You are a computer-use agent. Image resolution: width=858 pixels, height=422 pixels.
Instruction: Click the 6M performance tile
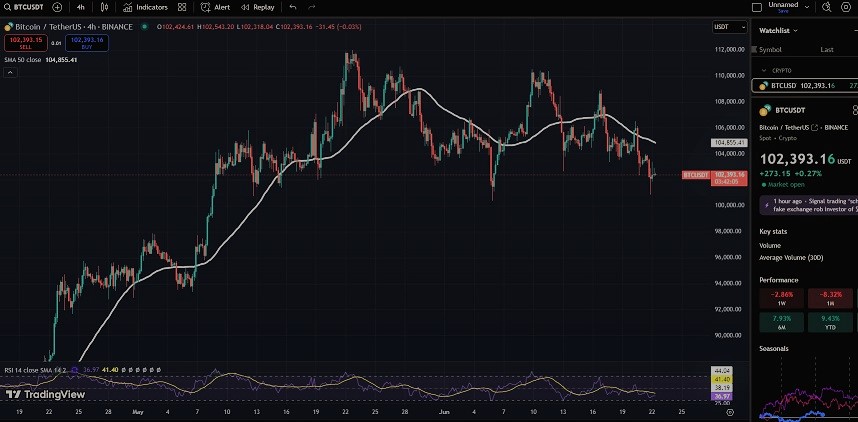pos(781,322)
